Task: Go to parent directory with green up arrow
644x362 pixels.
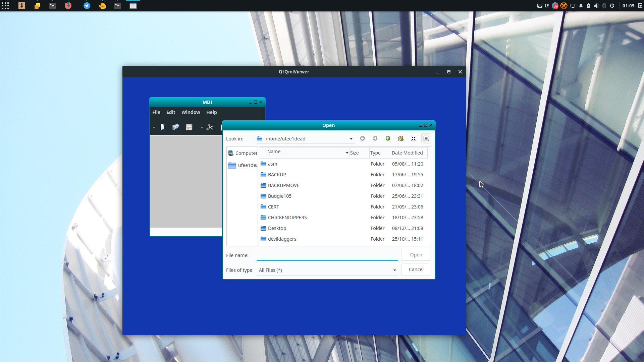Action: click(x=388, y=138)
